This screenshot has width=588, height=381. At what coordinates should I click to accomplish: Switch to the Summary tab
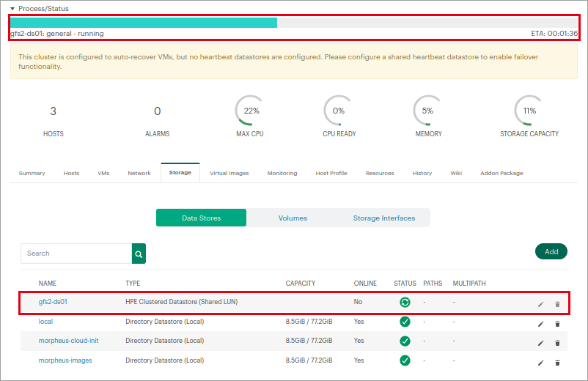tap(32, 173)
